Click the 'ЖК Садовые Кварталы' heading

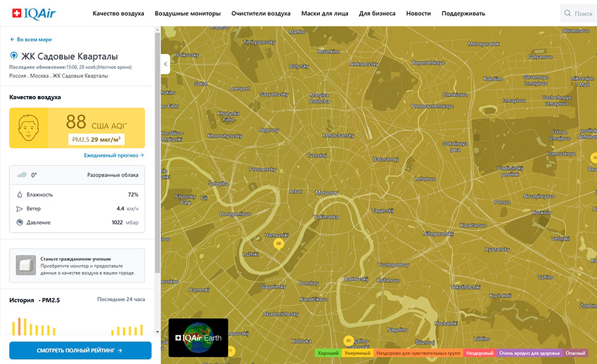pyautogui.click(x=69, y=56)
